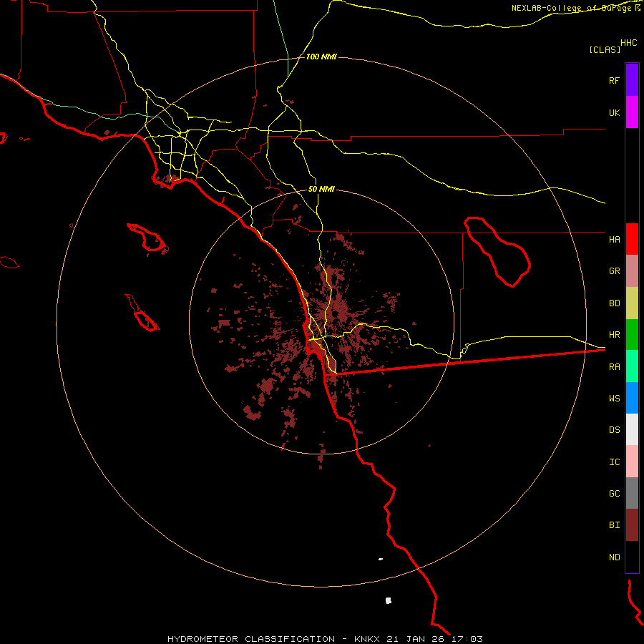
Task: Click the 100 NMI range ring label
Action: (321, 57)
